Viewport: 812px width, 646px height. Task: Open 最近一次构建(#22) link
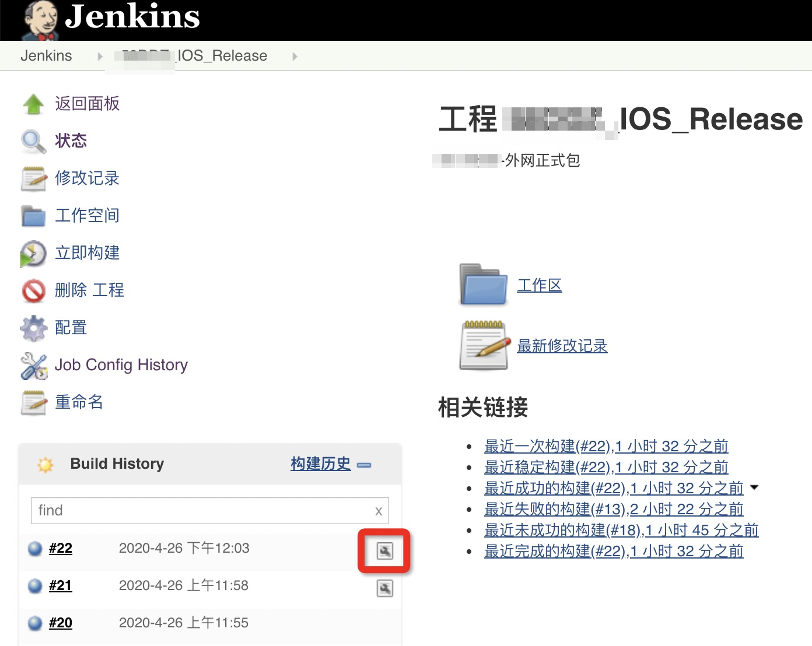(607, 447)
